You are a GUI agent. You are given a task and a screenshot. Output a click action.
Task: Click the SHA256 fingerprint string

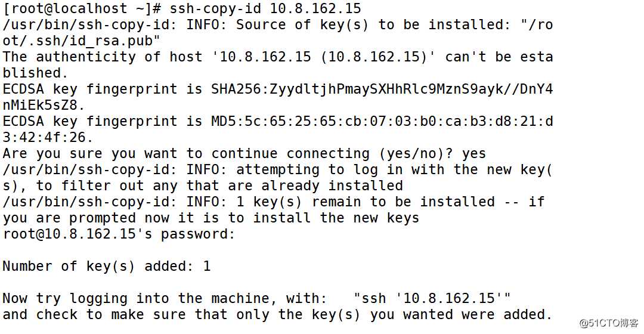point(382,89)
